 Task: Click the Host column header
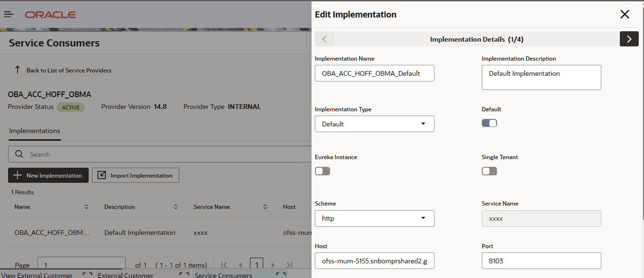[289, 207]
